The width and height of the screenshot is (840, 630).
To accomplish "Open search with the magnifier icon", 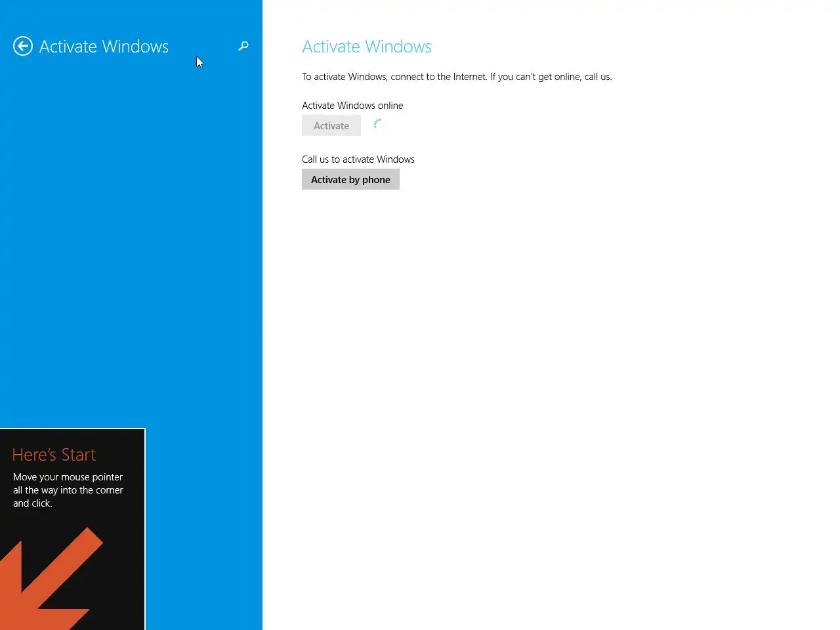I will pos(243,46).
